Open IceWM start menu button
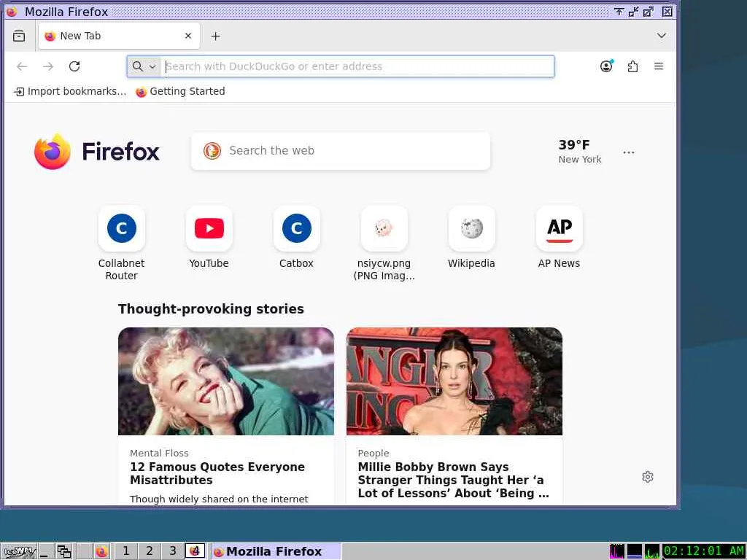The image size is (747, 560). click(x=19, y=551)
